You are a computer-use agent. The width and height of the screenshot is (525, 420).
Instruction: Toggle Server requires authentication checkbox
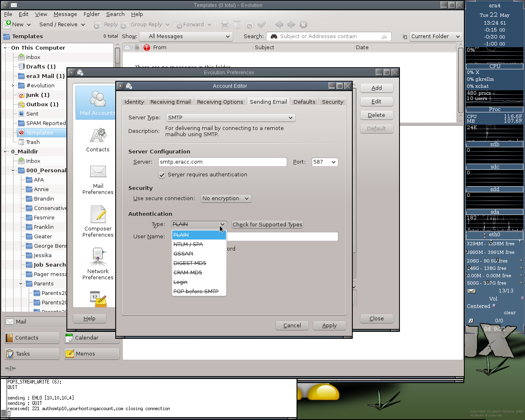[162, 175]
